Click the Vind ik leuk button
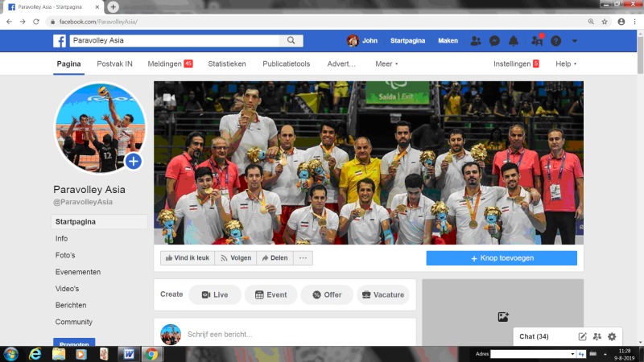The image size is (644, 362). (x=188, y=257)
